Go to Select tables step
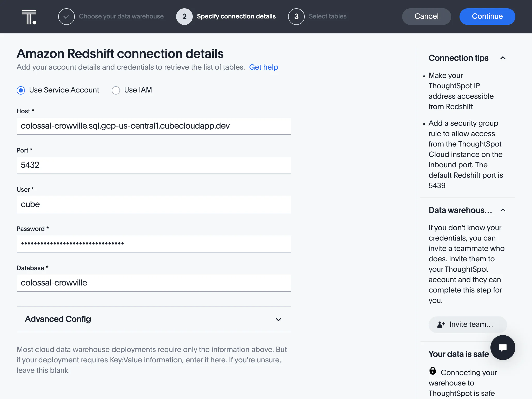Image resolution: width=532 pixels, height=399 pixels. coord(328,16)
